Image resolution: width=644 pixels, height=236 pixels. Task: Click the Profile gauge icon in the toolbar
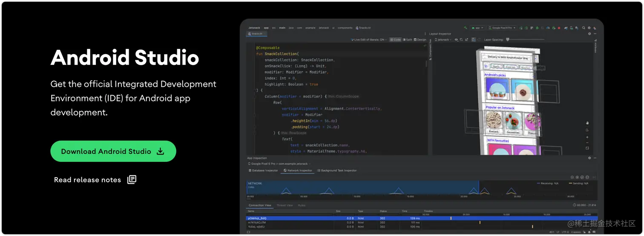click(548, 28)
